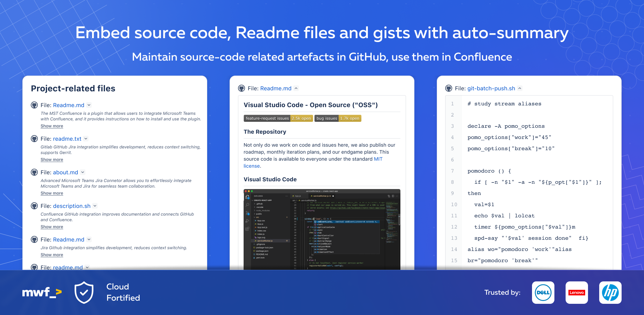Image resolution: width=644 pixels, height=315 pixels.
Task: Click the feature-request issues 2.5k open badge
Action: pos(278,118)
